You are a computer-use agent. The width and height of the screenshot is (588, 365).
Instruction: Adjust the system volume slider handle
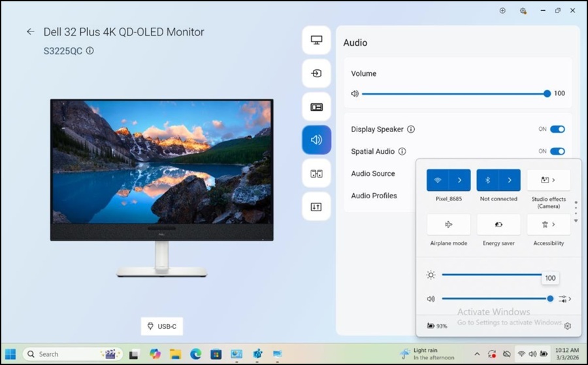click(x=550, y=299)
